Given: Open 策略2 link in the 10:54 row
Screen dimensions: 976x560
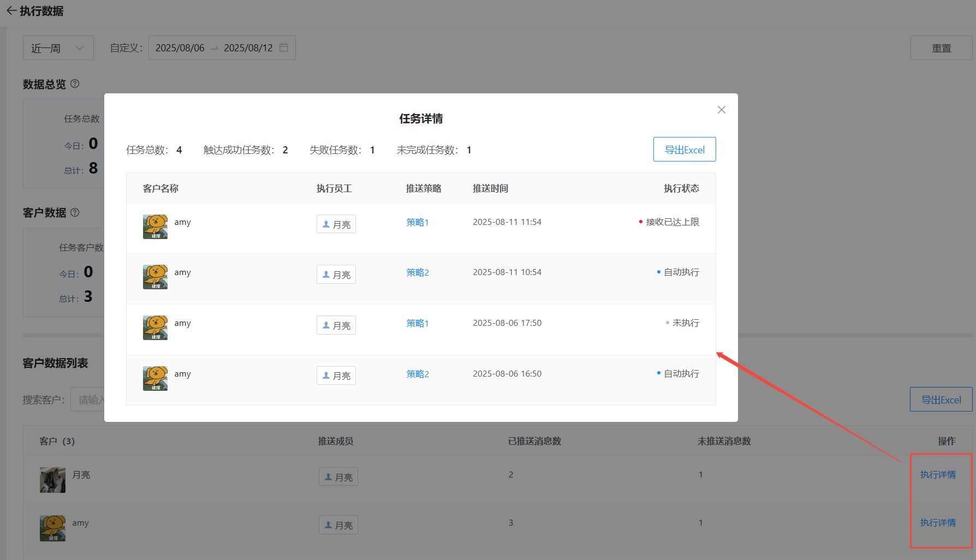Looking at the screenshot, I should click(418, 272).
